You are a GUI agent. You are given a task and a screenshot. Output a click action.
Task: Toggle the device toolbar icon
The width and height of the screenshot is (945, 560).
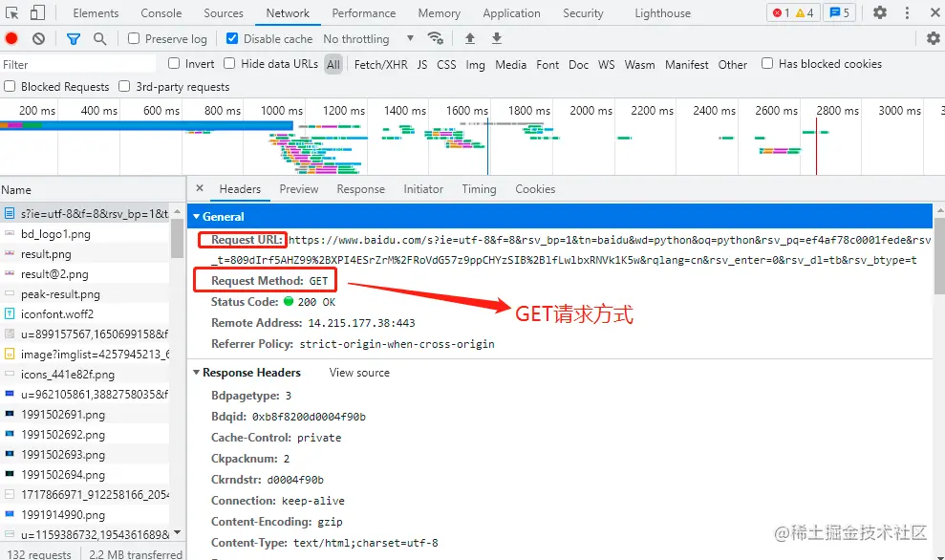pyautogui.click(x=37, y=12)
